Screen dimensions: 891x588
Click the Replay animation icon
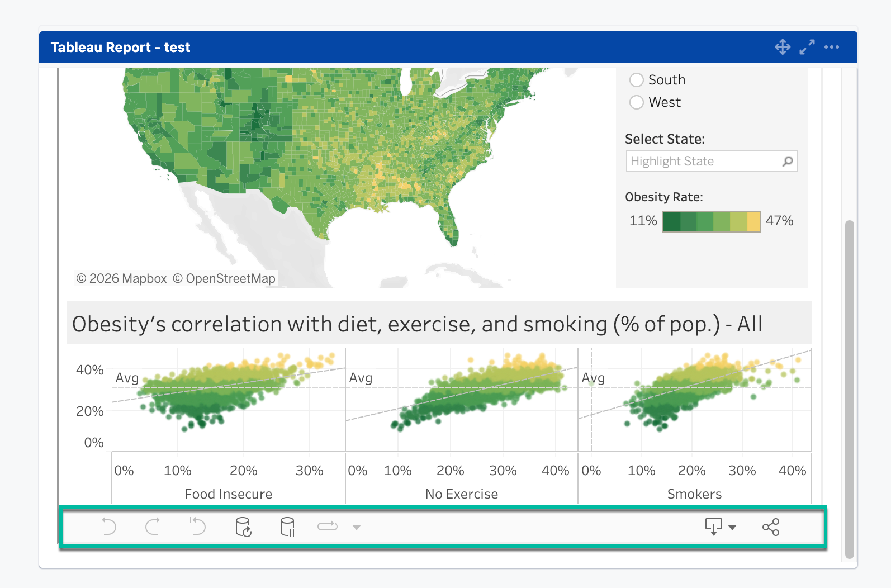coord(328,527)
